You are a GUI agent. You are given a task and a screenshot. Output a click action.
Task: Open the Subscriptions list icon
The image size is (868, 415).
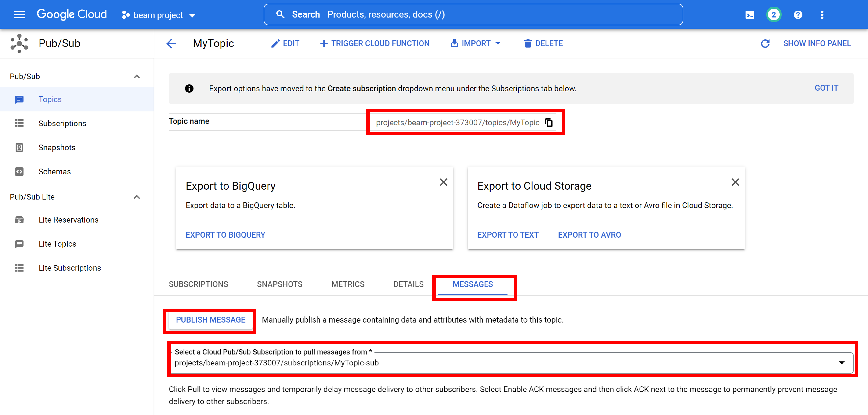coord(19,123)
